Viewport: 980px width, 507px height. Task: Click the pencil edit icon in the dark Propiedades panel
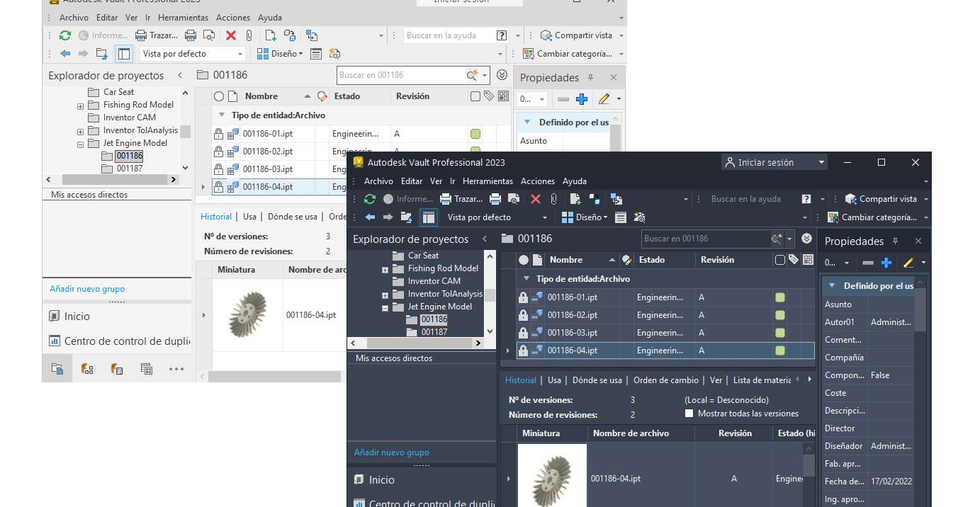tap(908, 263)
